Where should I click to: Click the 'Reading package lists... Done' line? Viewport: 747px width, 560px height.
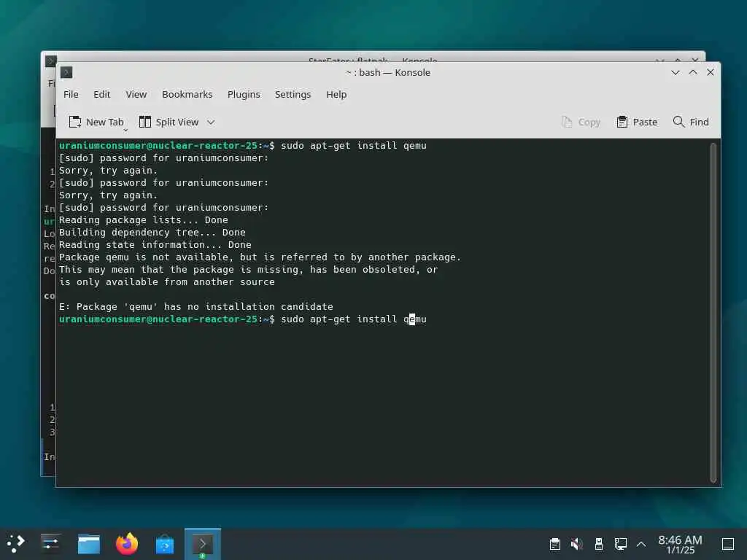pyautogui.click(x=144, y=220)
